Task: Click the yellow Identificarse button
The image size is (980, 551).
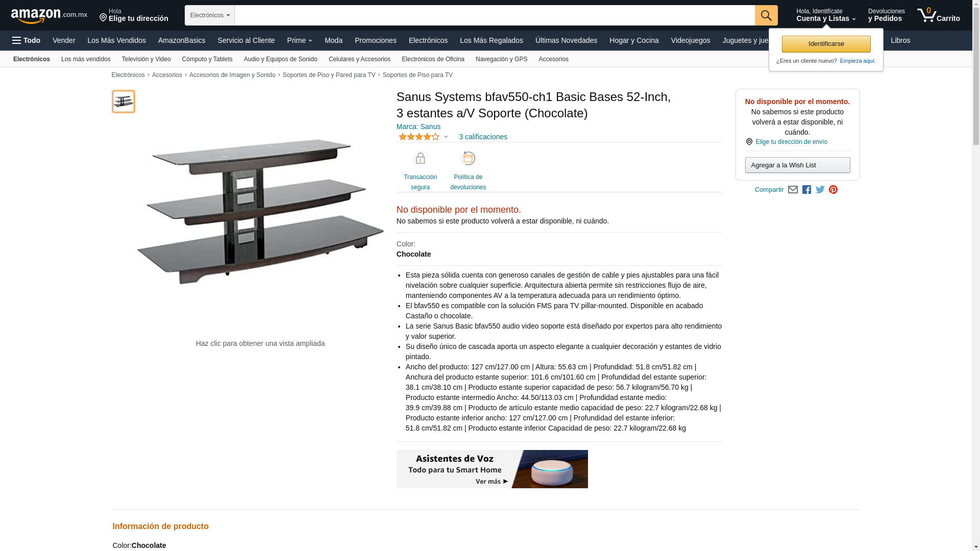Action: click(x=826, y=44)
